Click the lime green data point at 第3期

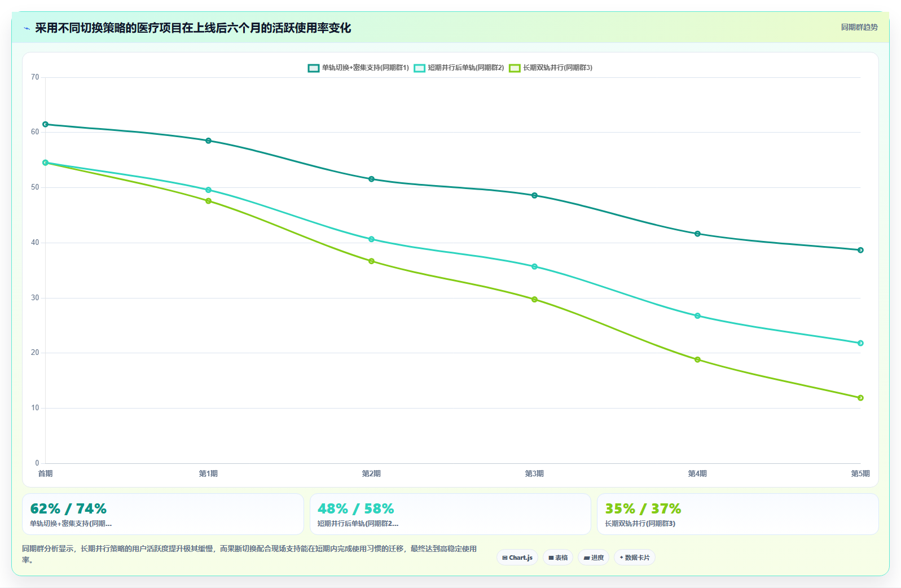pos(534,299)
